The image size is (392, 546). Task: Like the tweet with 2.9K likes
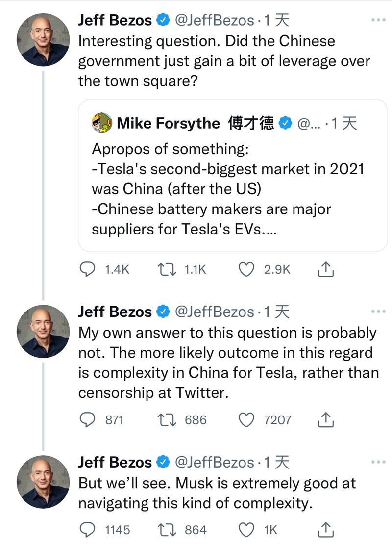(245, 269)
